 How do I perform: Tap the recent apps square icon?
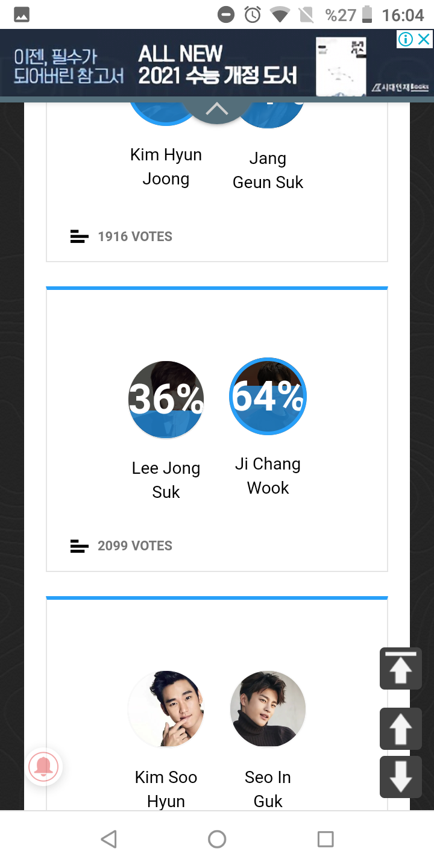coord(325,839)
